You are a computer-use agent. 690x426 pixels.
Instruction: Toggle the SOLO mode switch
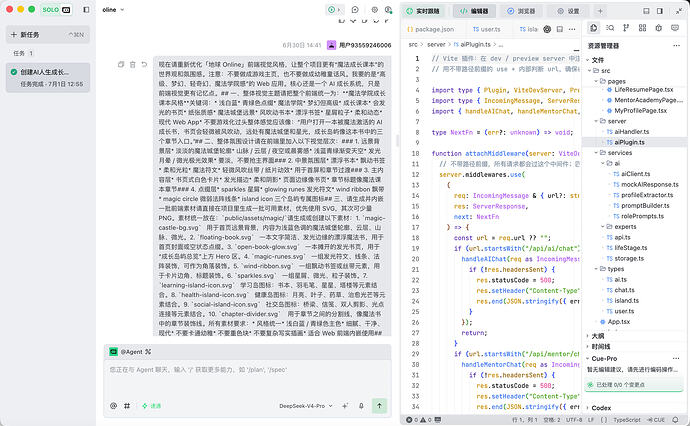(x=56, y=9)
